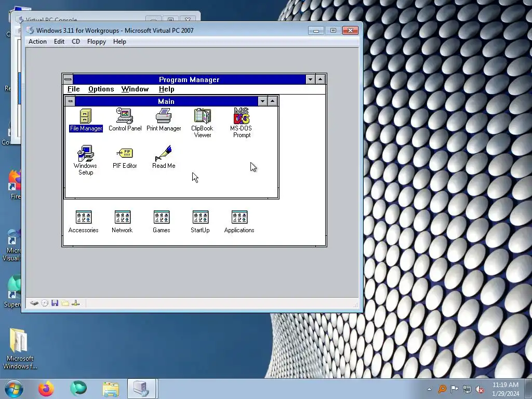Click the Virtual PC taskbar button

[x=141, y=389]
